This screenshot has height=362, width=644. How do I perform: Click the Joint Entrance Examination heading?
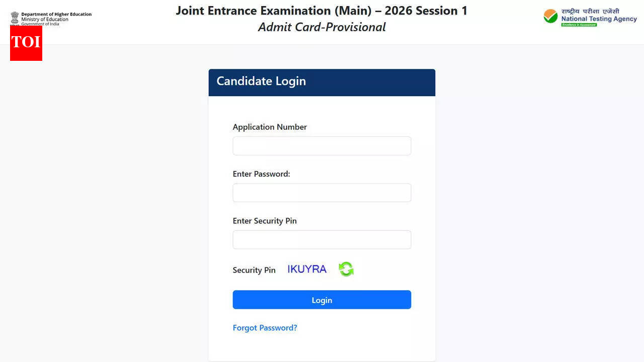click(x=321, y=10)
